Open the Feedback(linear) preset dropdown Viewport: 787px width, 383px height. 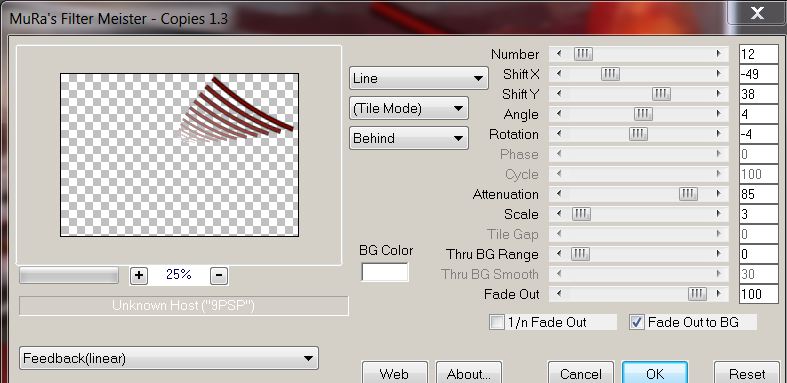click(169, 358)
